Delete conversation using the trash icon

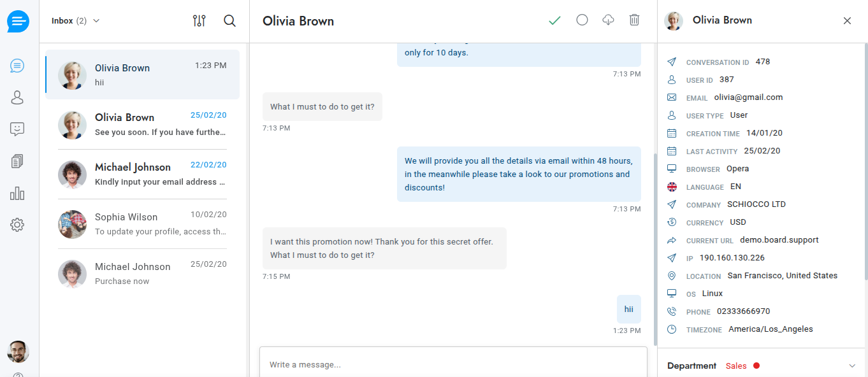click(x=634, y=20)
